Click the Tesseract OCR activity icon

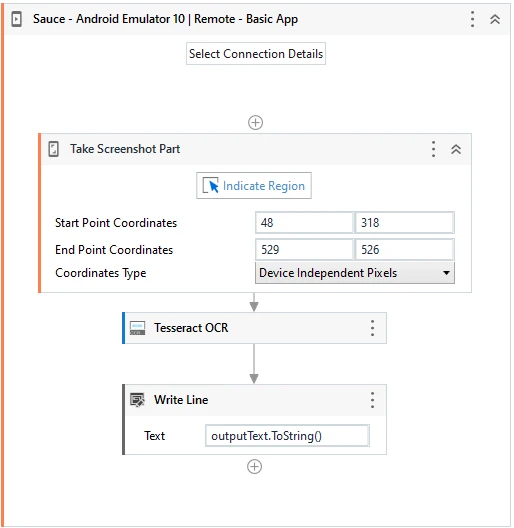click(x=137, y=328)
